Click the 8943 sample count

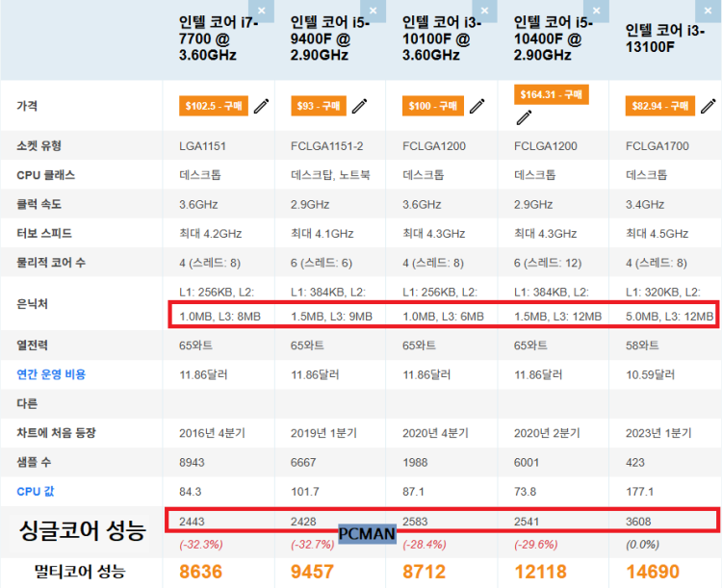(x=192, y=462)
